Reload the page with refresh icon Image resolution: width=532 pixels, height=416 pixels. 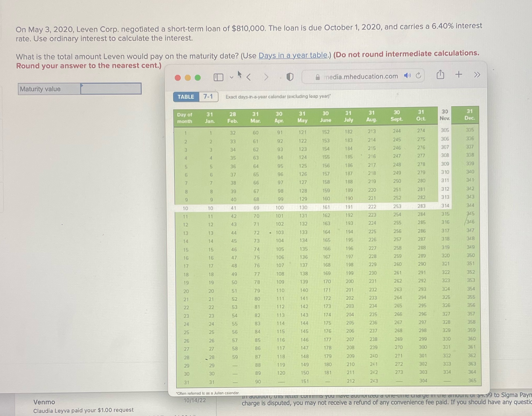tap(418, 75)
